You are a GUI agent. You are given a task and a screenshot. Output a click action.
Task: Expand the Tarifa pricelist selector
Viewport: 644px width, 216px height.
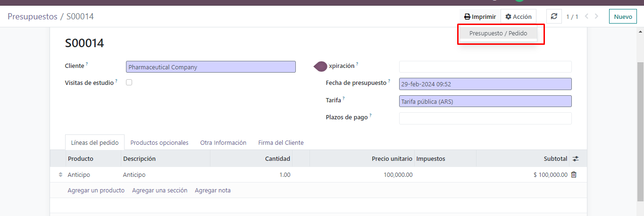tap(485, 101)
